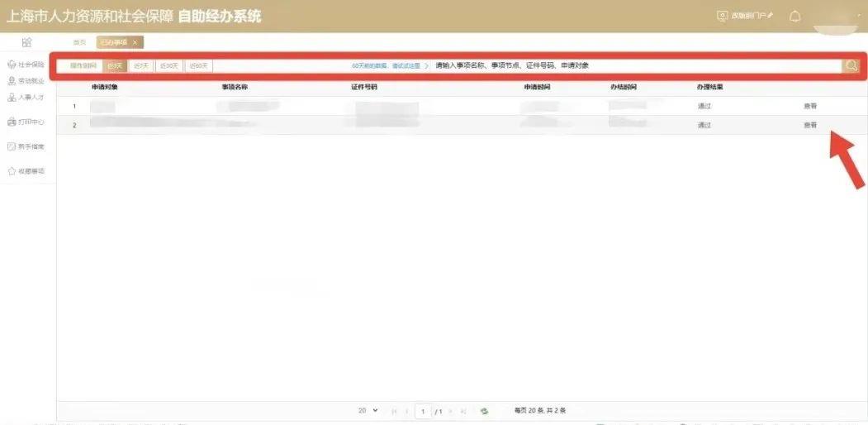Open 新手指南 in the sidebar

coord(26,147)
